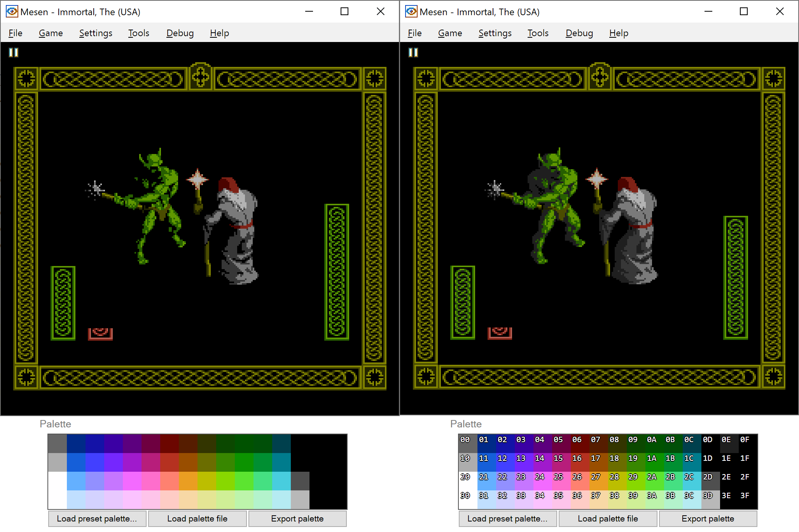The image size is (799, 532).
Task: Select palette color 2D dark gray swatch
Action: [711, 481]
